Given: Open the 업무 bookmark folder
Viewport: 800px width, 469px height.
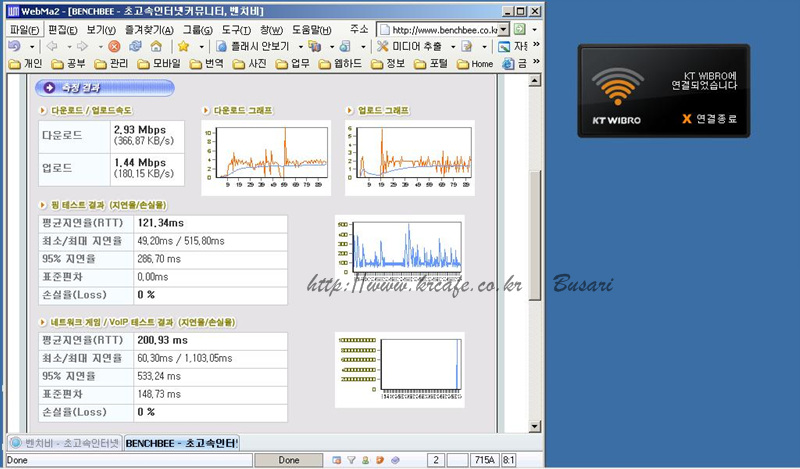Looking at the screenshot, I should pyautogui.click(x=292, y=64).
